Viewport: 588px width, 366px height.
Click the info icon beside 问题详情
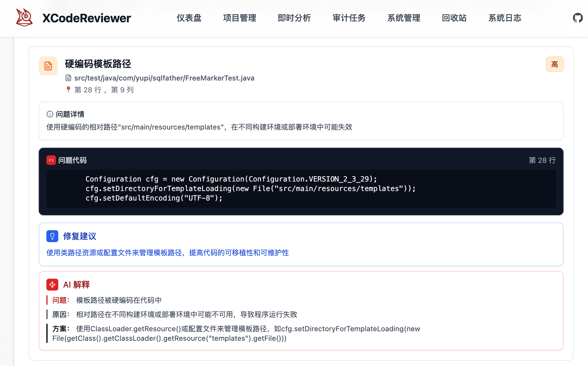click(49, 114)
